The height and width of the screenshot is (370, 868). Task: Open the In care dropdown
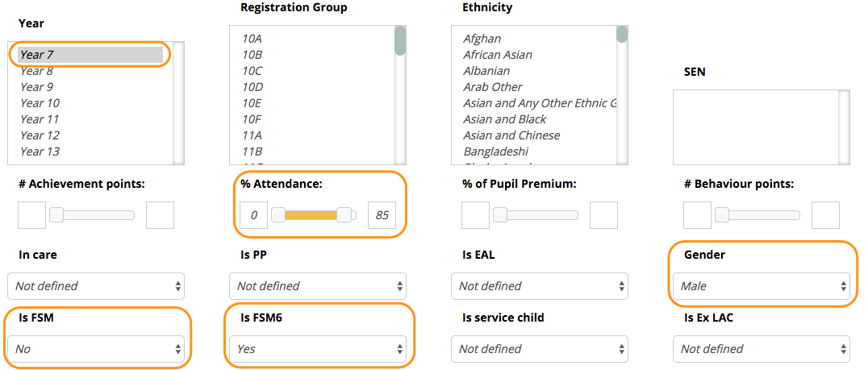96,286
